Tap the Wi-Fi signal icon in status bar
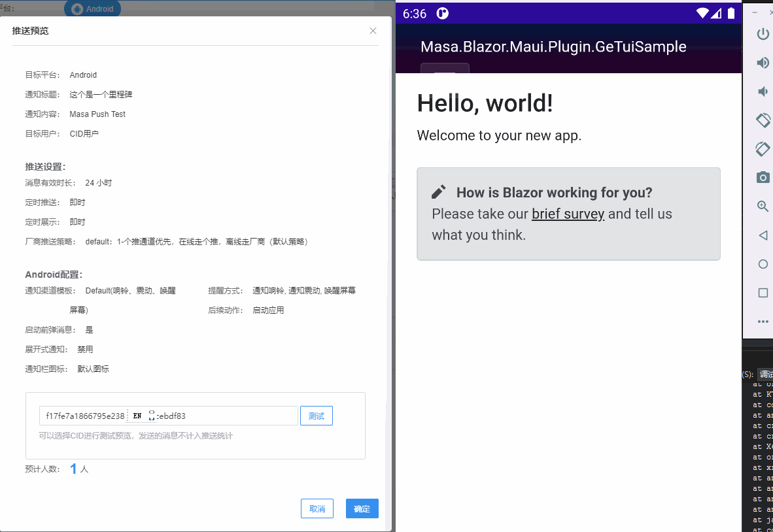This screenshot has width=773, height=532. click(x=702, y=13)
